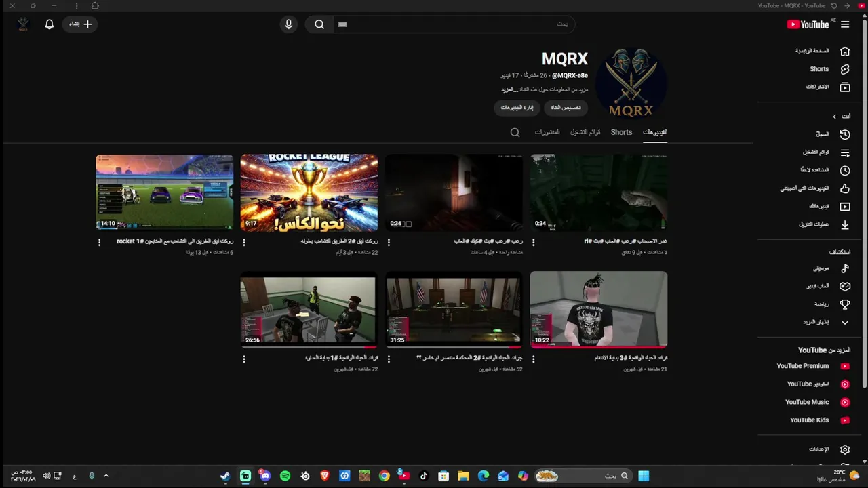
Task: Open options for video posted 4 hours ago
Action: pyautogui.click(x=389, y=242)
